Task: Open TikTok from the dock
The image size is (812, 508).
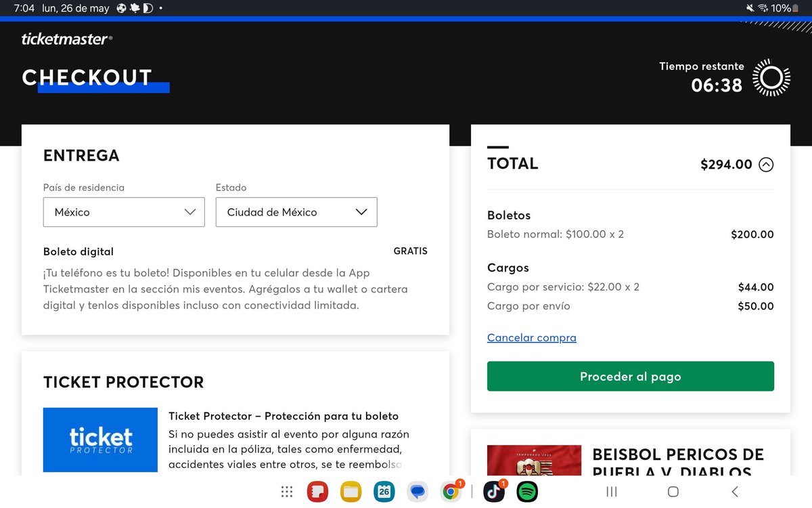Action: (x=494, y=492)
